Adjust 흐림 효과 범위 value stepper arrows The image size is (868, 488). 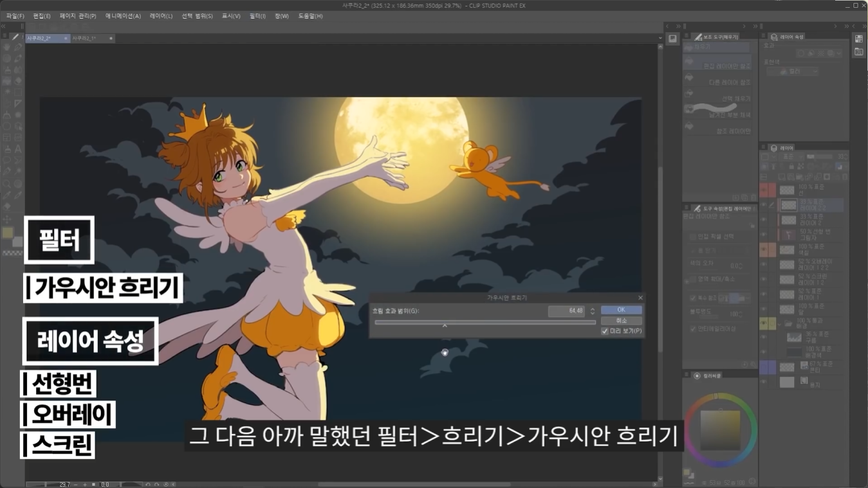[x=593, y=311]
